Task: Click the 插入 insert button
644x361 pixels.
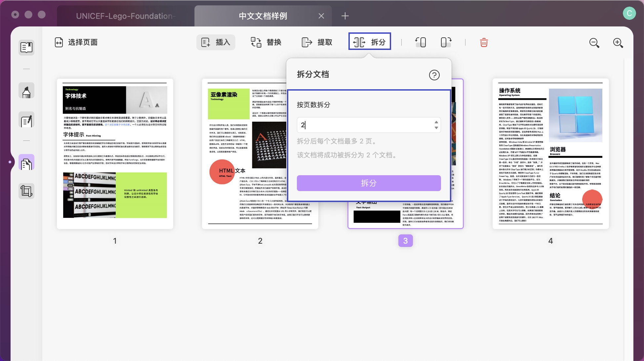Action: pos(216,42)
